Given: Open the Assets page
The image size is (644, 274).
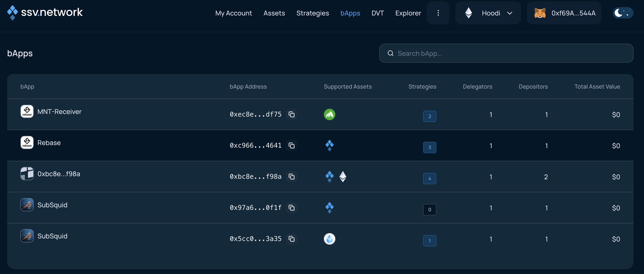Looking at the screenshot, I should click(x=274, y=13).
